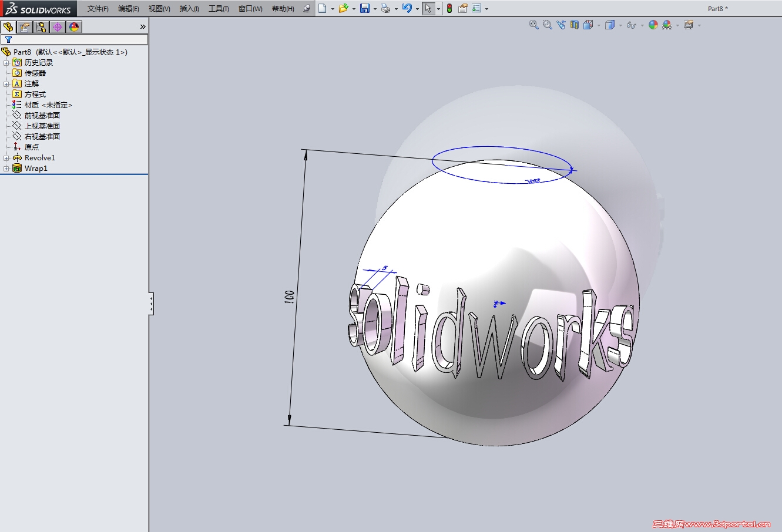The image size is (782, 532).
Task: Click the filter funnel icon in the tree
Action: point(8,39)
